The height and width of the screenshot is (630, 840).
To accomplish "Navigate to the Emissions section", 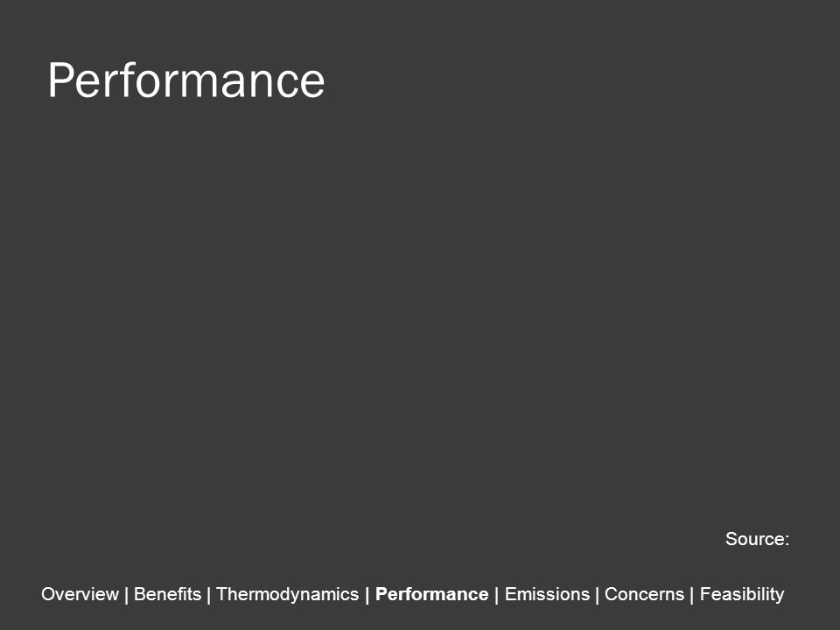I will coord(547,594).
